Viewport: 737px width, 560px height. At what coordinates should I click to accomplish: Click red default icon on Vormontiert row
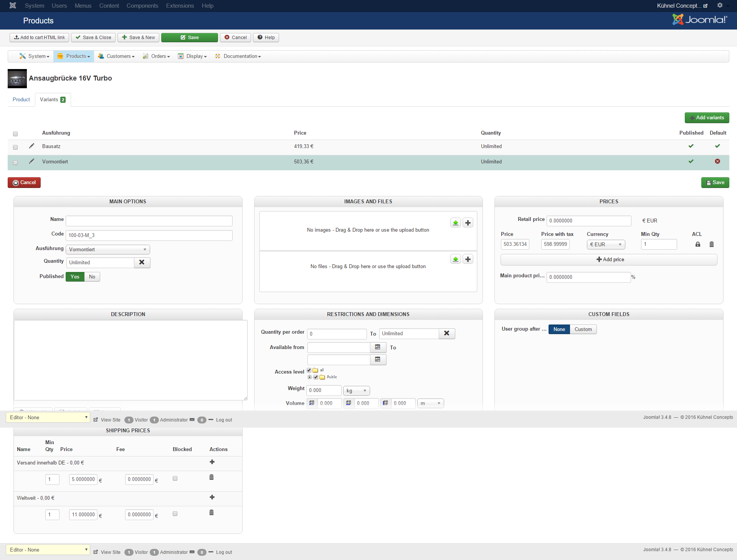[x=717, y=161]
